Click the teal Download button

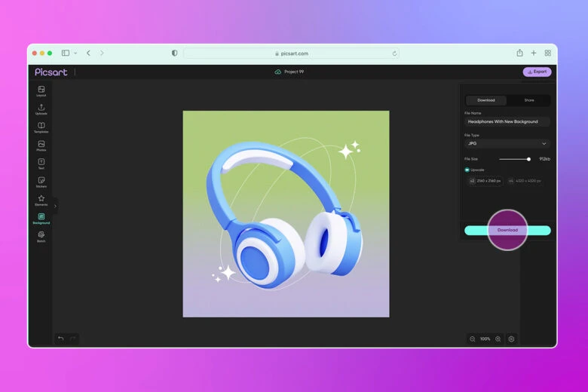[507, 230]
